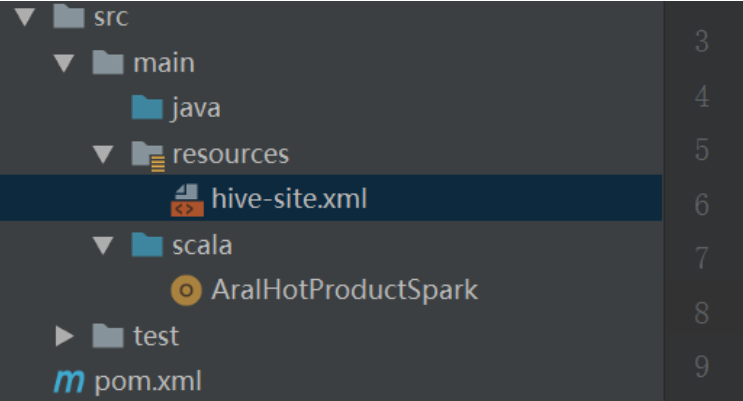Image resolution: width=743 pixels, height=401 pixels.
Task: Click the resources folder icon
Action: pos(148,154)
